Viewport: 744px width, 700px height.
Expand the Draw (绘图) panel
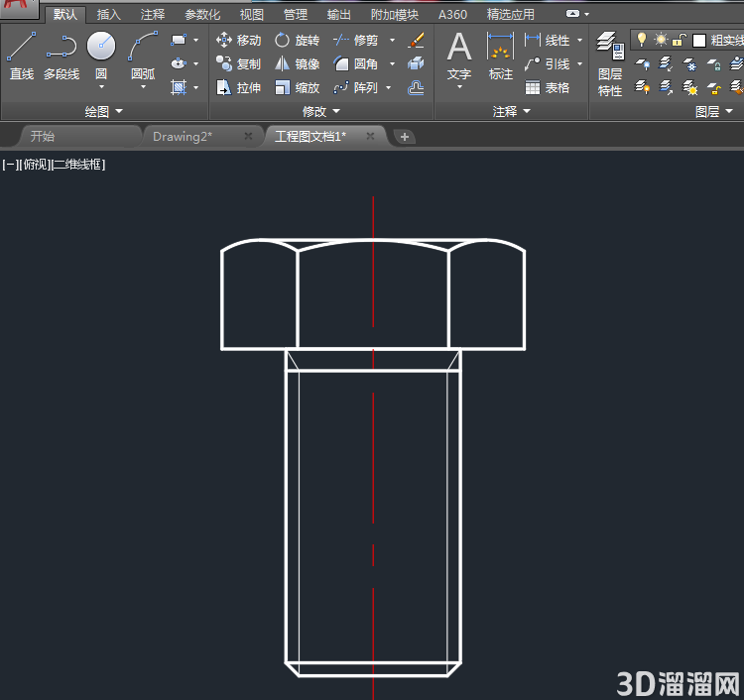click(104, 111)
